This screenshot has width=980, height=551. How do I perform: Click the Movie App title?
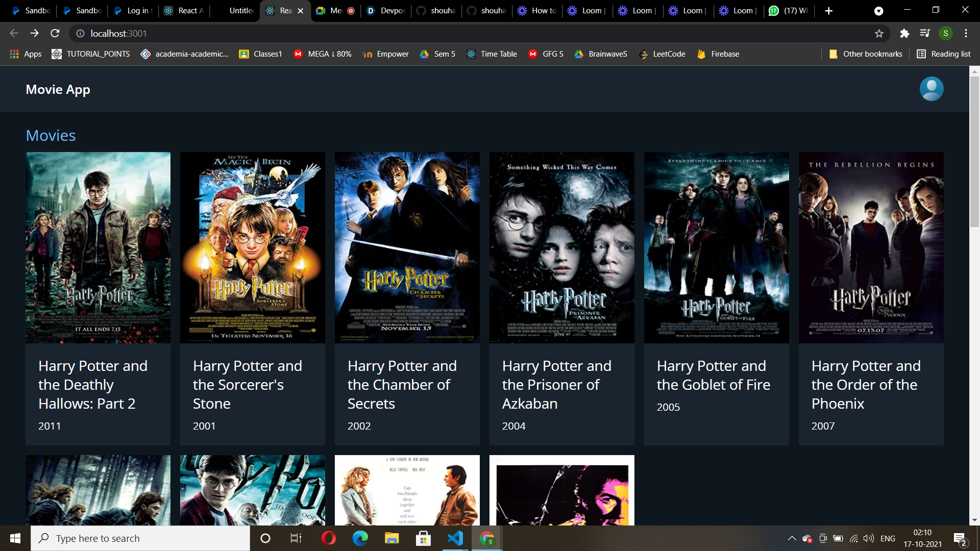point(58,89)
